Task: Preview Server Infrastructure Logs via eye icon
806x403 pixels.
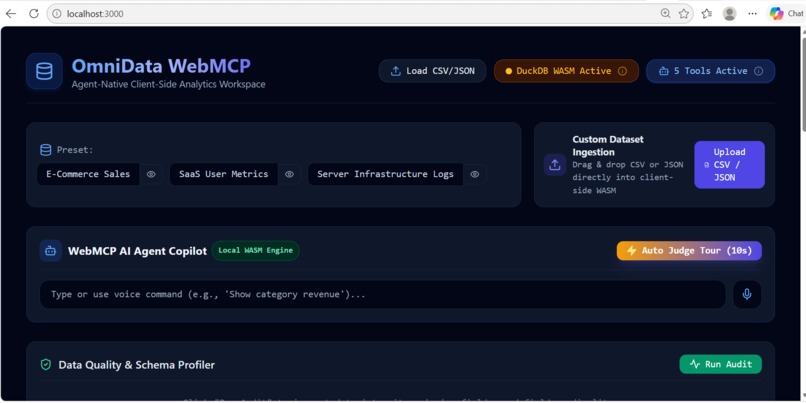Action: tap(475, 174)
